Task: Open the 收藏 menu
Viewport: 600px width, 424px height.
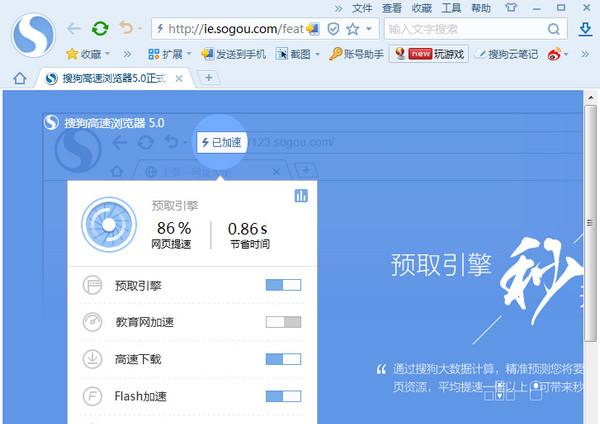Action: [x=422, y=8]
